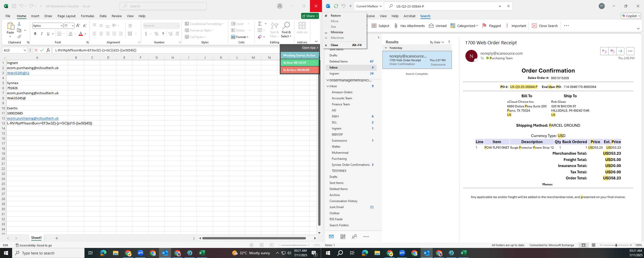Open the Outlook People icon
Screen dimensions: 644x258
pos(354,237)
